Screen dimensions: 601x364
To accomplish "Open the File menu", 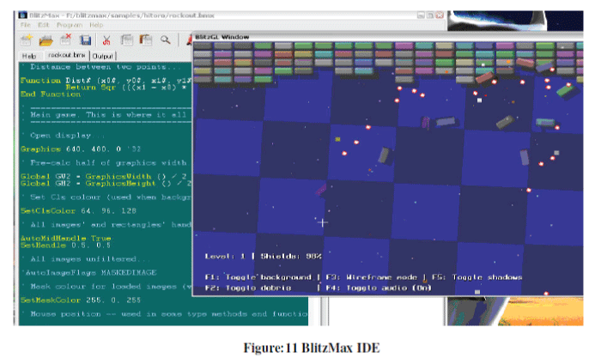I will point(27,25).
